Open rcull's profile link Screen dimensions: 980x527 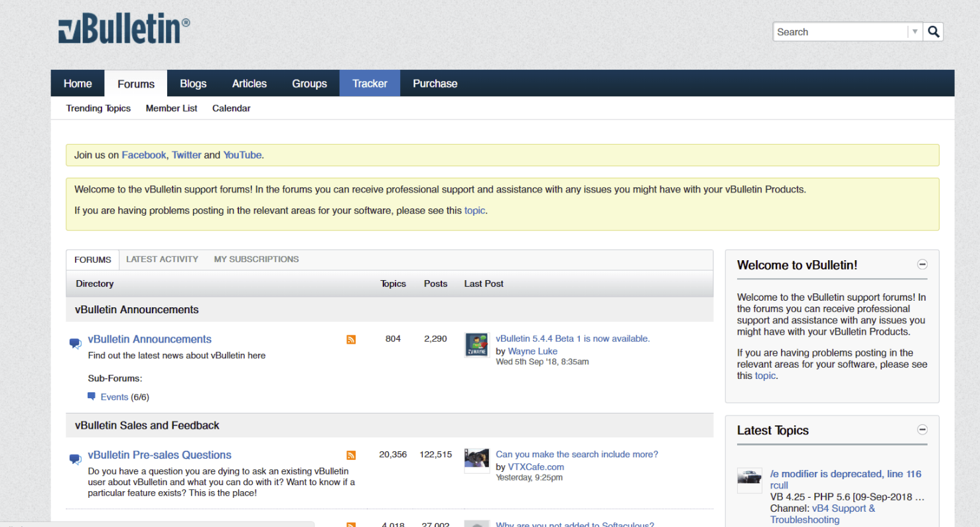point(780,485)
